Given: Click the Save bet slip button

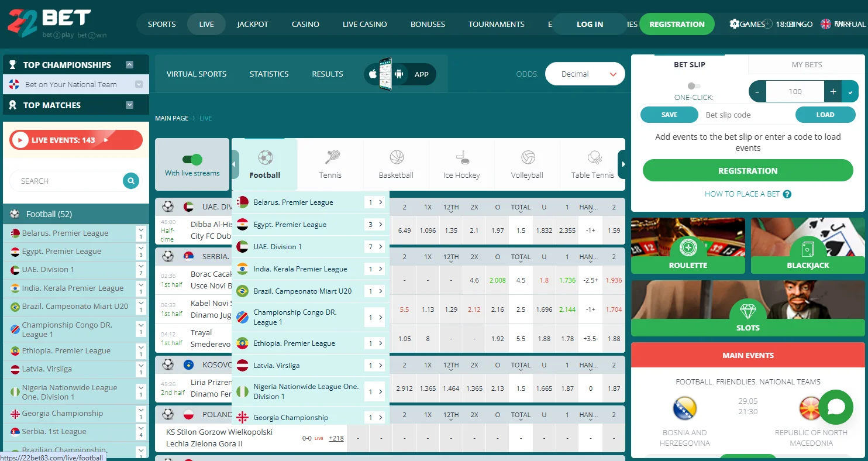Looking at the screenshot, I should click(669, 115).
